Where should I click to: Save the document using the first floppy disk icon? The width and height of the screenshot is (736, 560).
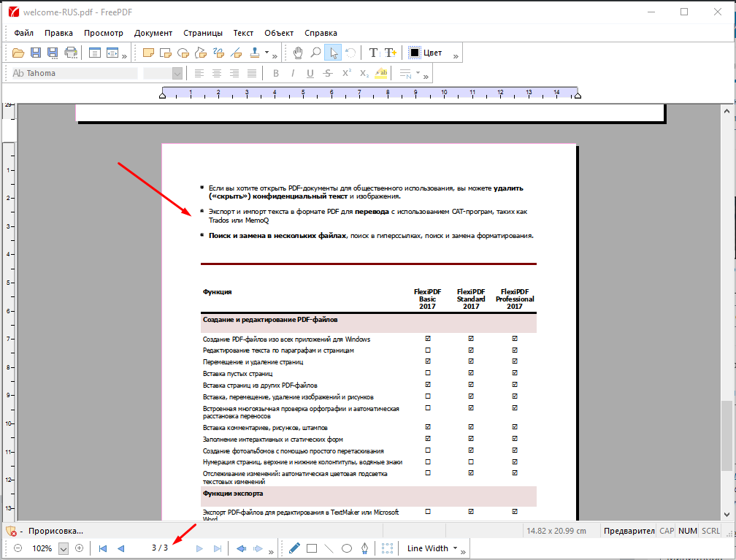[x=36, y=53]
